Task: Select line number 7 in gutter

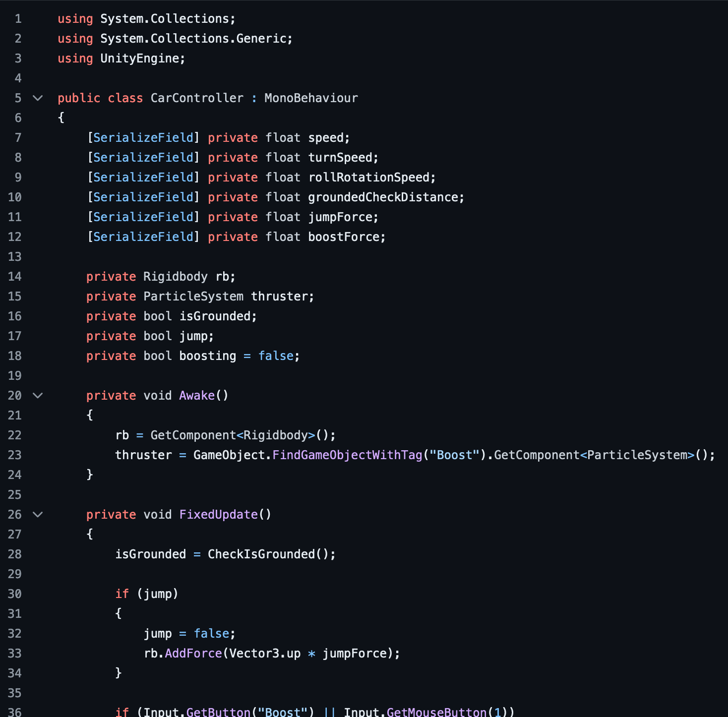Action: pyautogui.click(x=18, y=138)
